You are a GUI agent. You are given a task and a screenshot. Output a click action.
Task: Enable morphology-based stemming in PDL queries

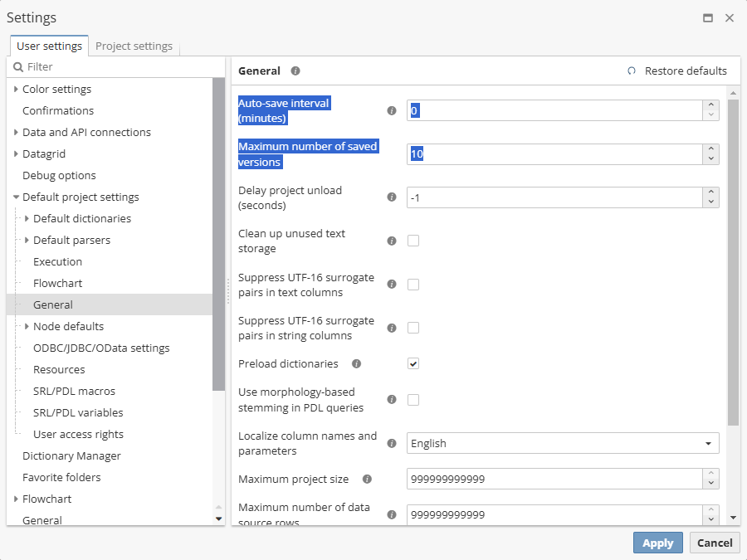413,399
